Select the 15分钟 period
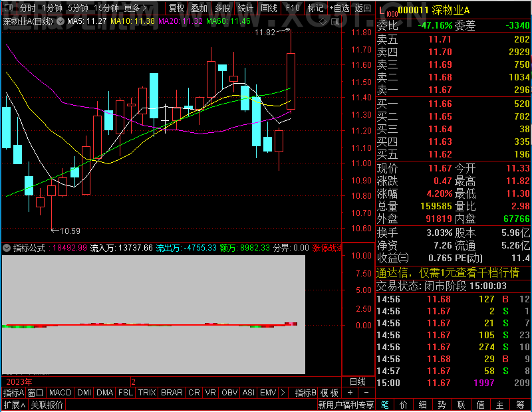This screenshot has width=532, height=412. point(106,8)
